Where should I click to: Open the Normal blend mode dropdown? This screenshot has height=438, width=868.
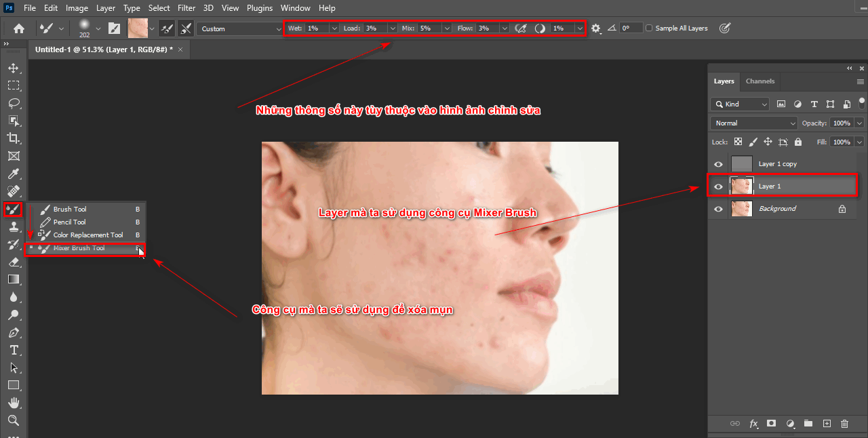(753, 123)
